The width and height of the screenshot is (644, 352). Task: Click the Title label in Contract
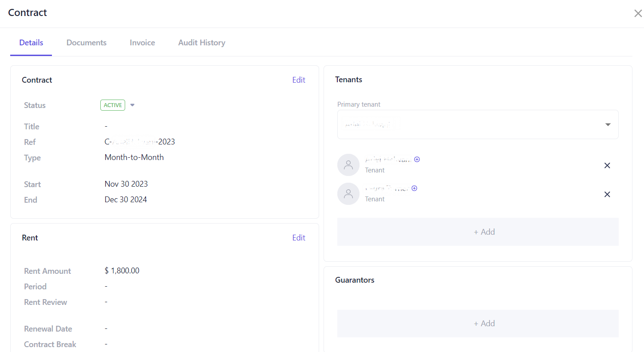point(32,127)
